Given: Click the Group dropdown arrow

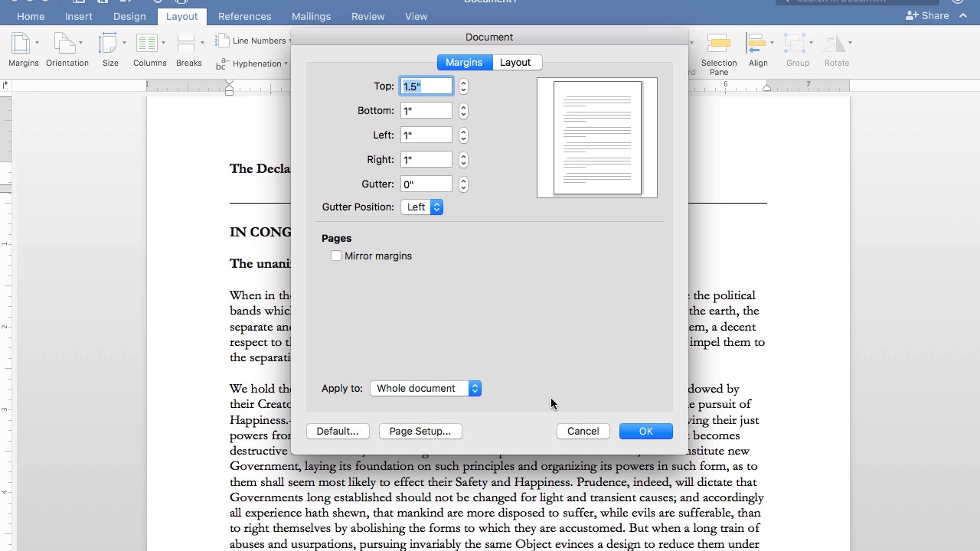Looking at the screenshot, I should tap(811, 43).
